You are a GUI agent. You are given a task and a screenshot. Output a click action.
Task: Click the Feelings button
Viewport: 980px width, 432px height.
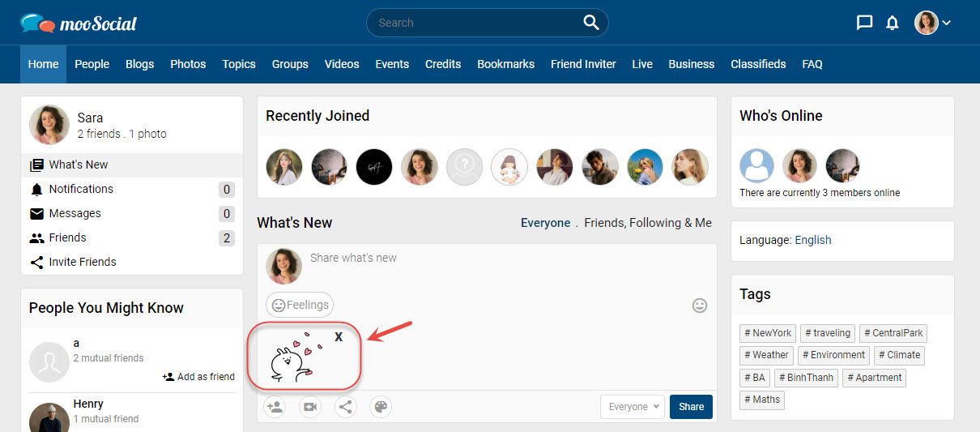click(x=300, y=305)
